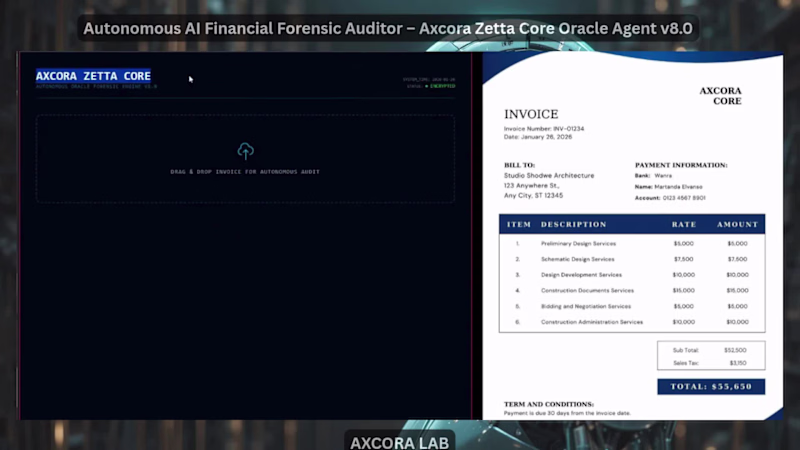Click the DESCRIPTION column header

(574, 224)
